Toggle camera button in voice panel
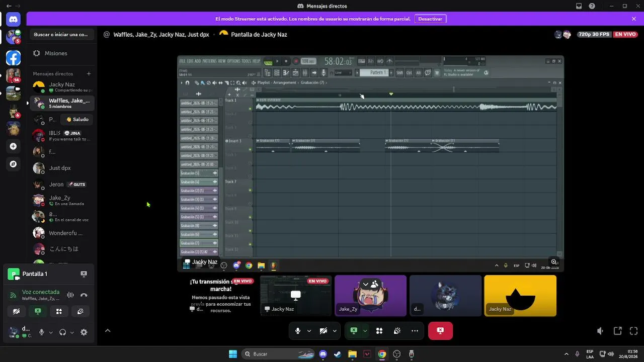 tap(16, 311)
